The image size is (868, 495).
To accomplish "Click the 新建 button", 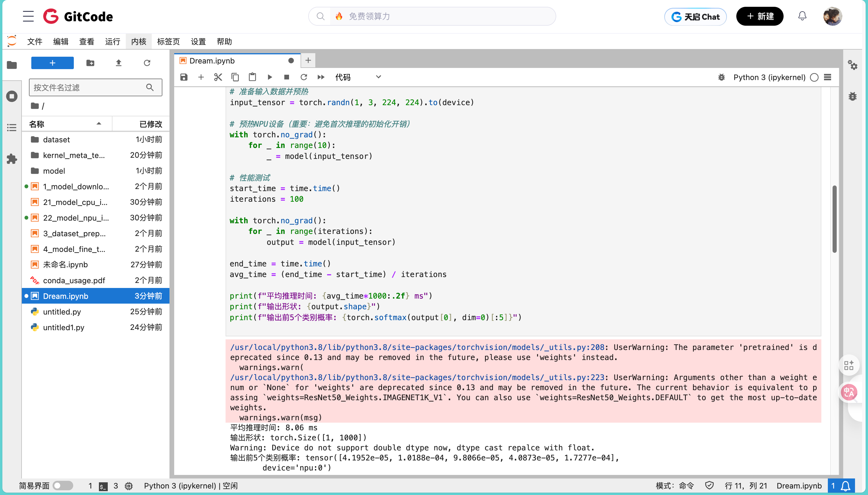I will (759, 16).
